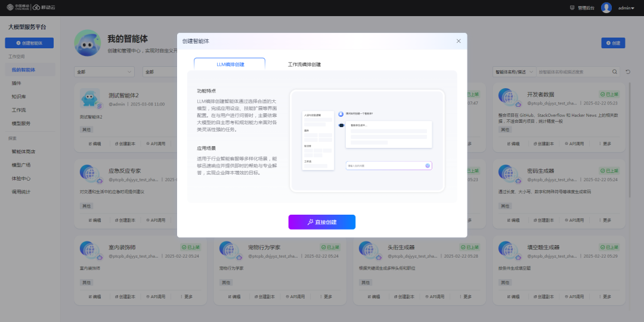Image resolution: width=644 pixels, height=322 pixels.
Task: Go to 智能体商店 in the sidebar
Action: coord(23,151)
